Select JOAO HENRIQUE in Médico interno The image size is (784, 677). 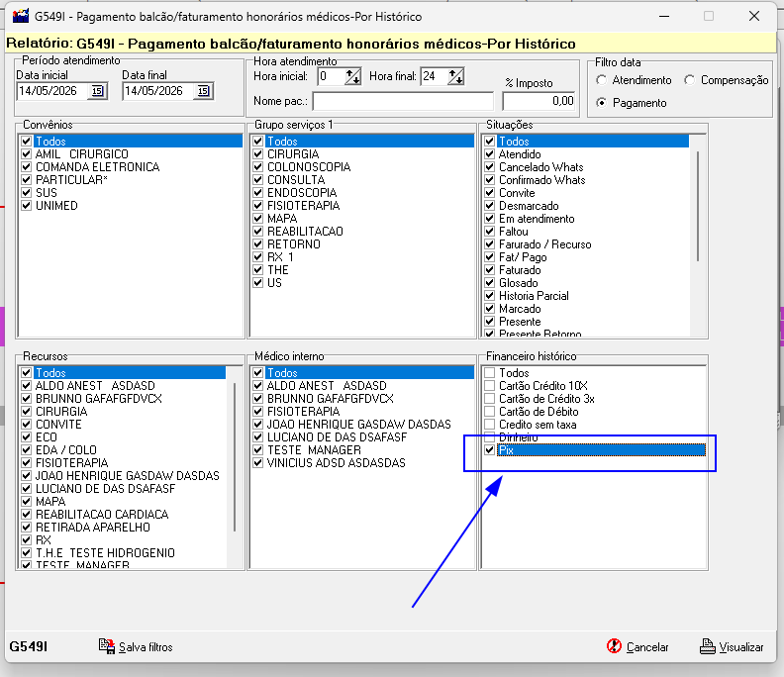coord(358,424)
